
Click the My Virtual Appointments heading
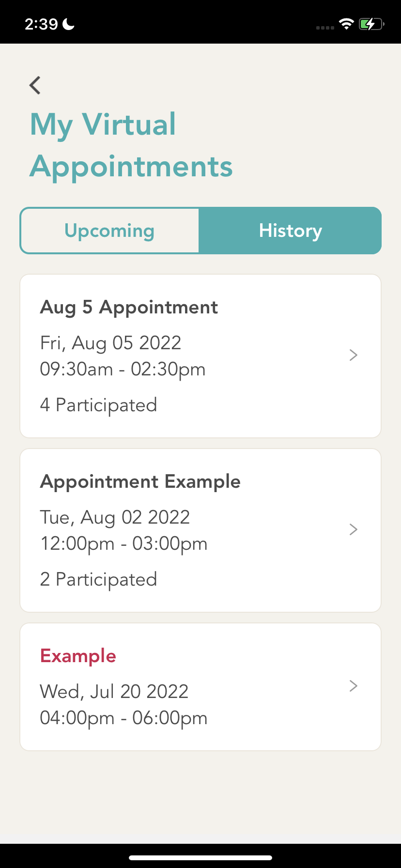pos(131,145)
